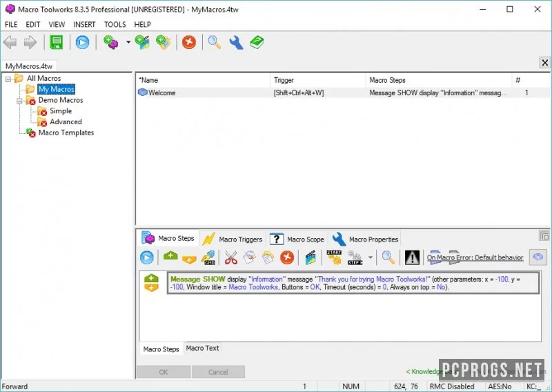The width and height of the screenshot is (552, 392).
Task: Select the upper Macro Steps tab with the gear icon
Action: tap(168, 238)
